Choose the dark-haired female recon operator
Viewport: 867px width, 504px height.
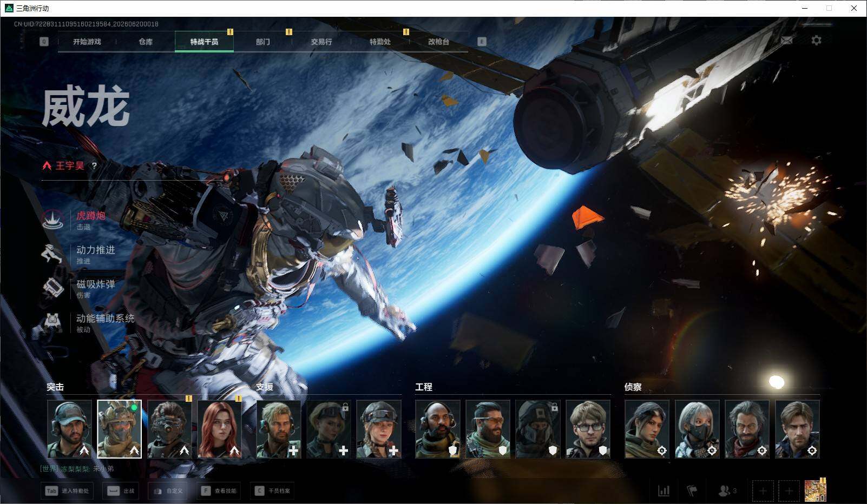point(647,429)
